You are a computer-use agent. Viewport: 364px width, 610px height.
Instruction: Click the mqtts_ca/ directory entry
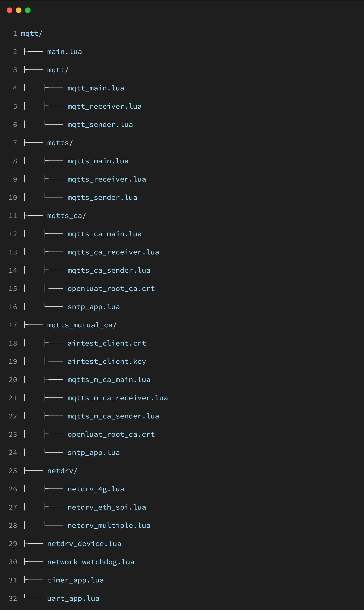[x=66, y=216]
